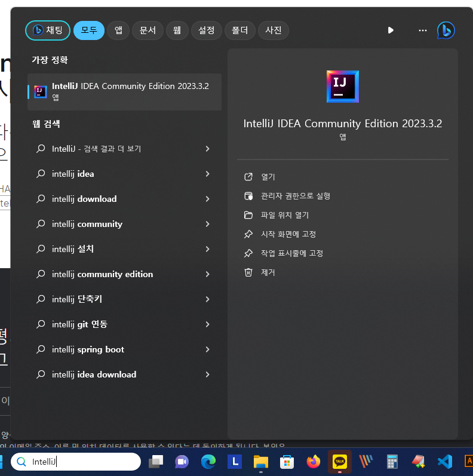Click the open-external icon beside 열기
The height and width of the screenshot is (476, 473).
click(x=248, y=177)
